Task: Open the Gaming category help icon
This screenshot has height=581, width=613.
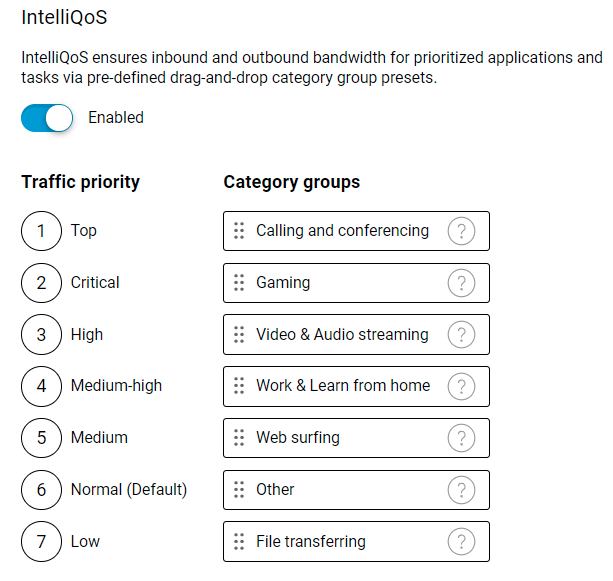Action: pyautogui.click(x=460, y=283)
